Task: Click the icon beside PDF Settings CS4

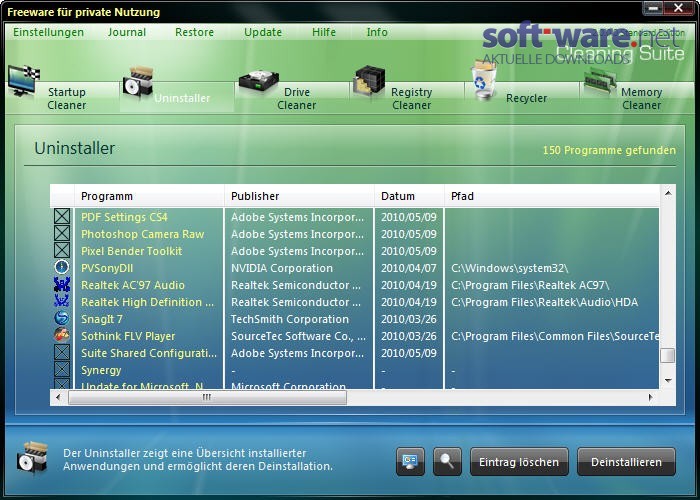Action: click(x=62, y=217)
